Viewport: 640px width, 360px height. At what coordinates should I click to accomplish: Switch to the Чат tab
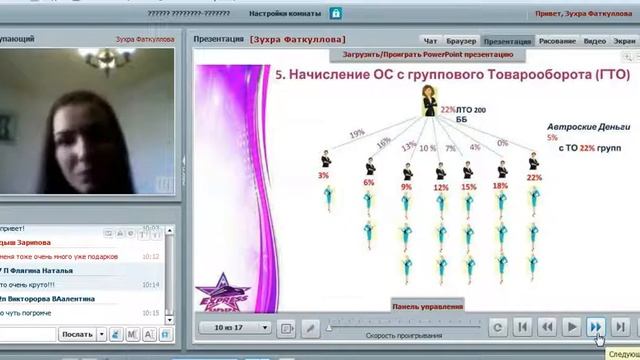(430, 41)
